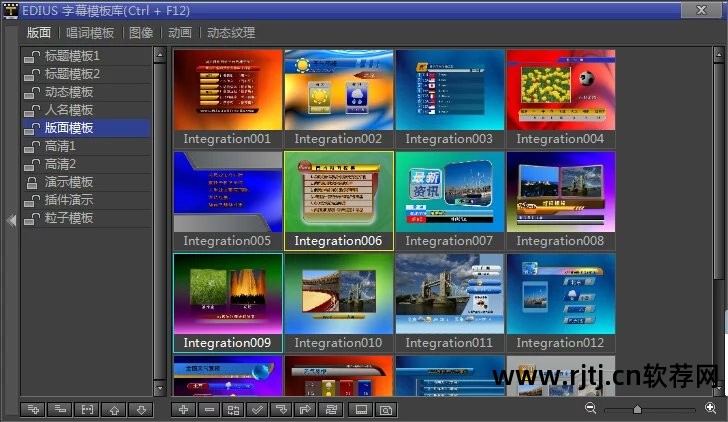The height and width of the screenshot is (422, 728).
Task: Switch to the 动态纹理 tab
Action: coord(231,32)
